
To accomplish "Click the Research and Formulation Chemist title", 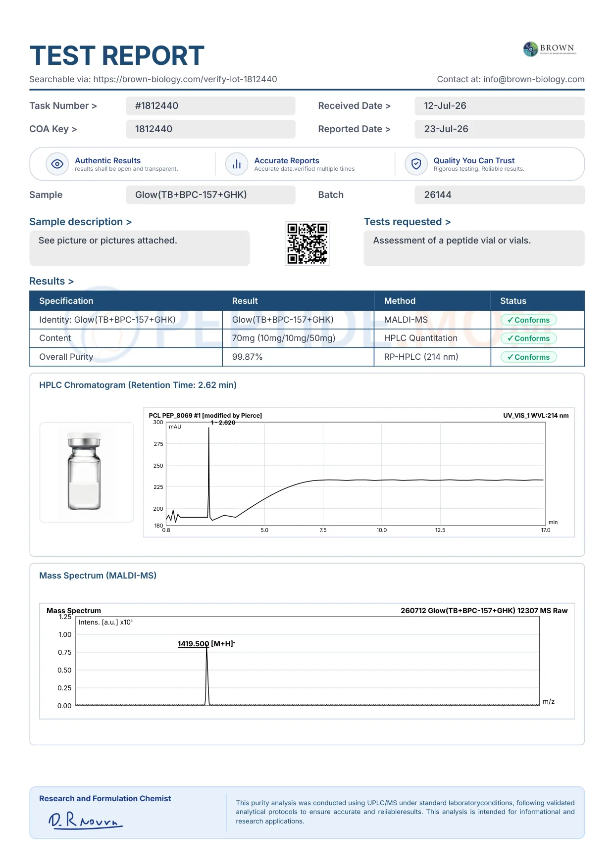I will [x=105, y=799].
